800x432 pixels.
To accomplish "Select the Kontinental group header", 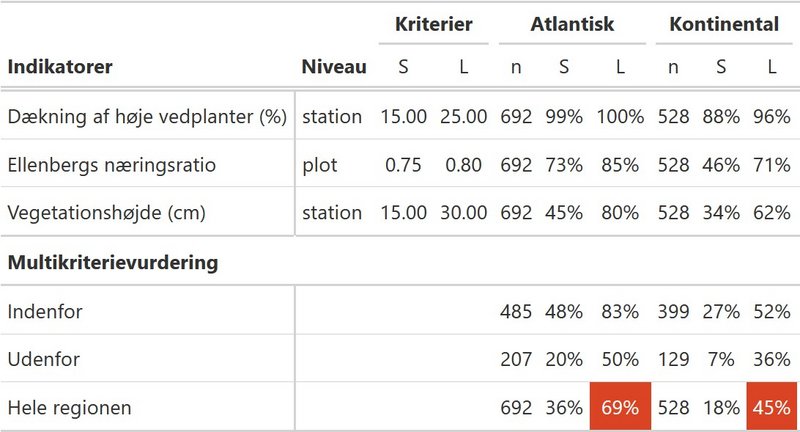I will 724,24.
